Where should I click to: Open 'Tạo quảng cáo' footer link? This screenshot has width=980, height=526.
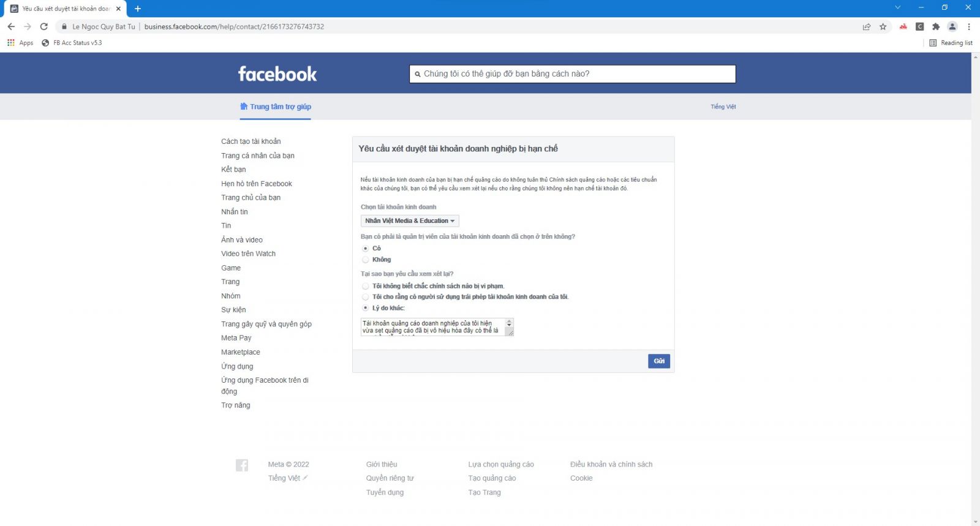coord(492,478)
